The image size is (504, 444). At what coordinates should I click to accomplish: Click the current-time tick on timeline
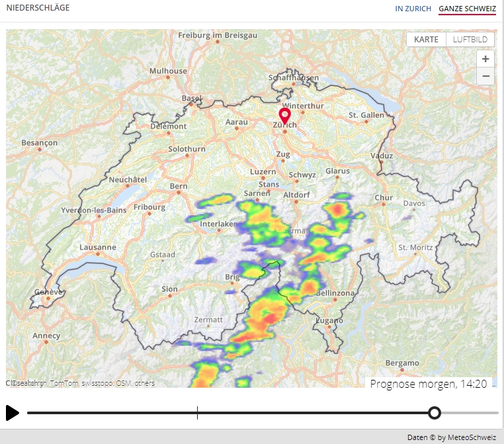[197, 413]
